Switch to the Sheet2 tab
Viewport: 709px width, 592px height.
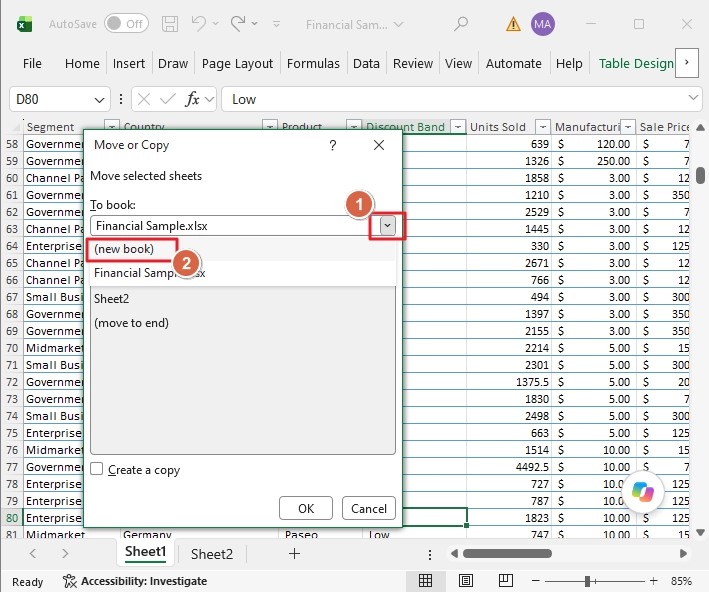tap(212, 554)
